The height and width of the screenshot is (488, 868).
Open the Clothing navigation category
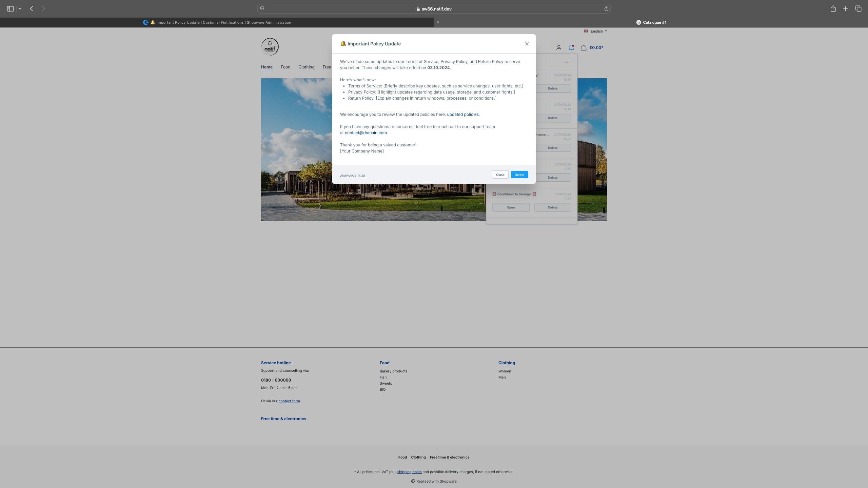[307, 67]
